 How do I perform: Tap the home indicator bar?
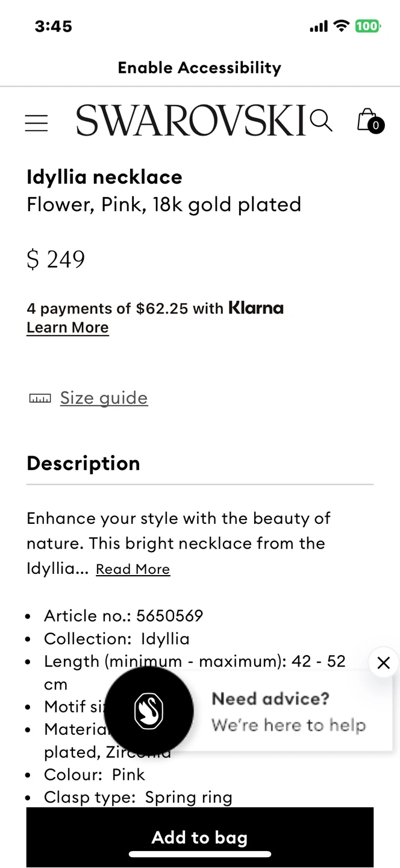(x=199, y=854)
